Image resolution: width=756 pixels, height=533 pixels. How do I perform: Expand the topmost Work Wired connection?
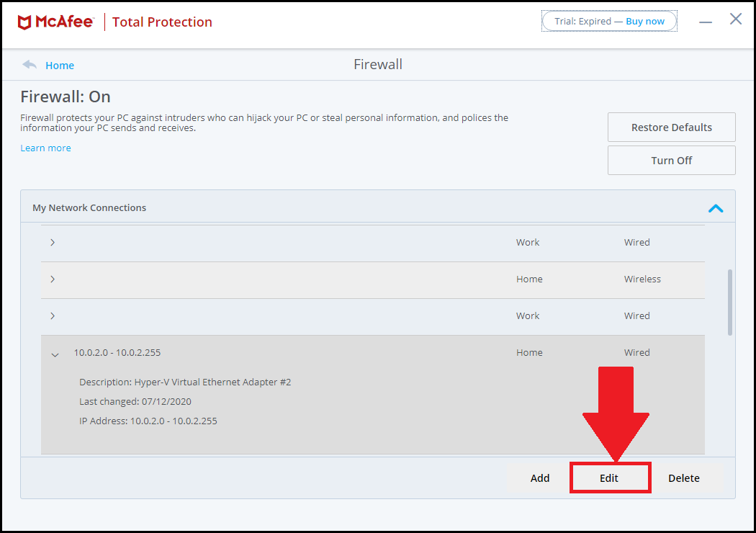click(53, 243)
